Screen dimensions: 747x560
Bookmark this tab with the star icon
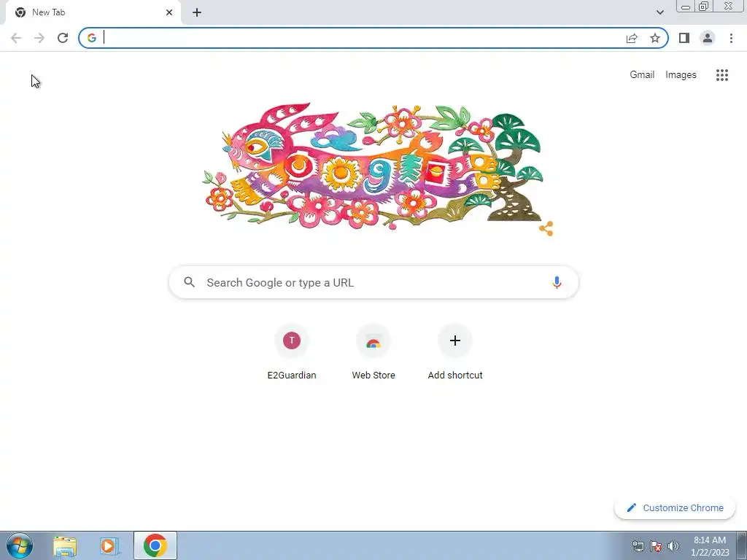point(655,38)
